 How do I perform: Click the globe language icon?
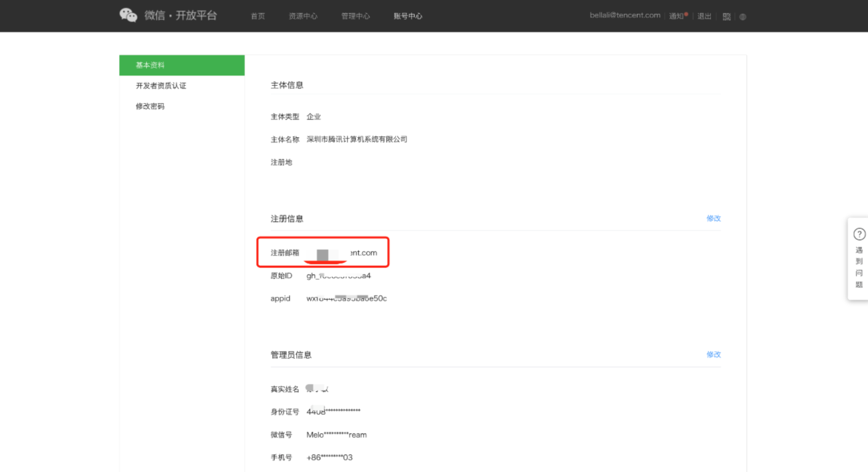[743, 17]
